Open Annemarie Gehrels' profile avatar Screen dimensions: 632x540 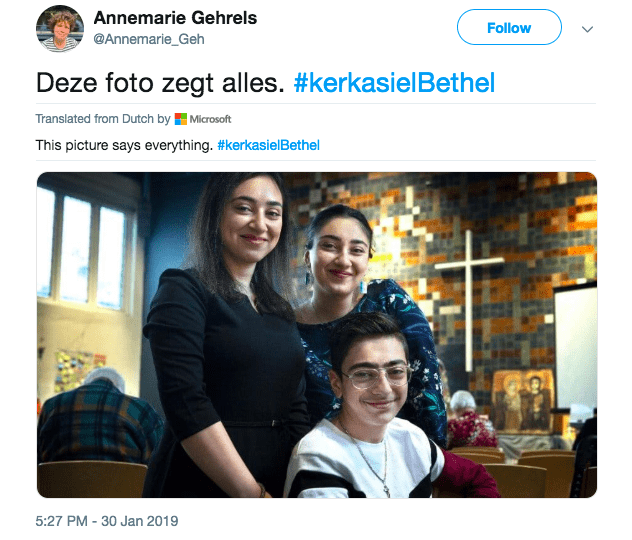point(60,29)
